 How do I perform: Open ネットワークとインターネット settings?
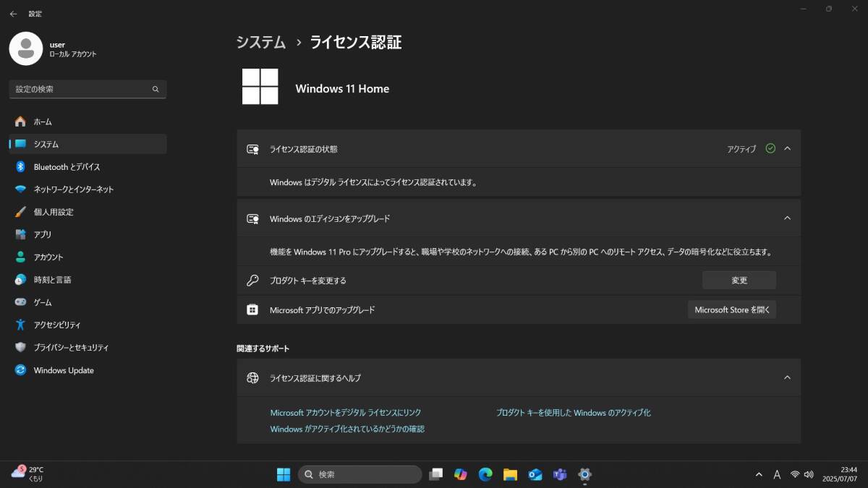coord(88,189)
